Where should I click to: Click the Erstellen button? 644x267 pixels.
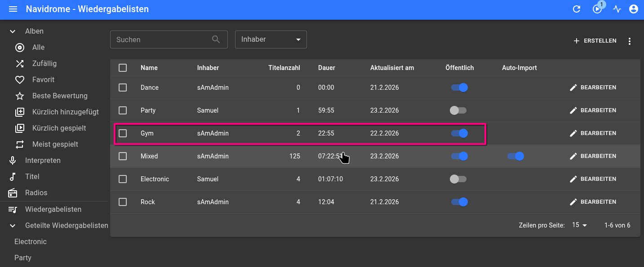(595, 41)
